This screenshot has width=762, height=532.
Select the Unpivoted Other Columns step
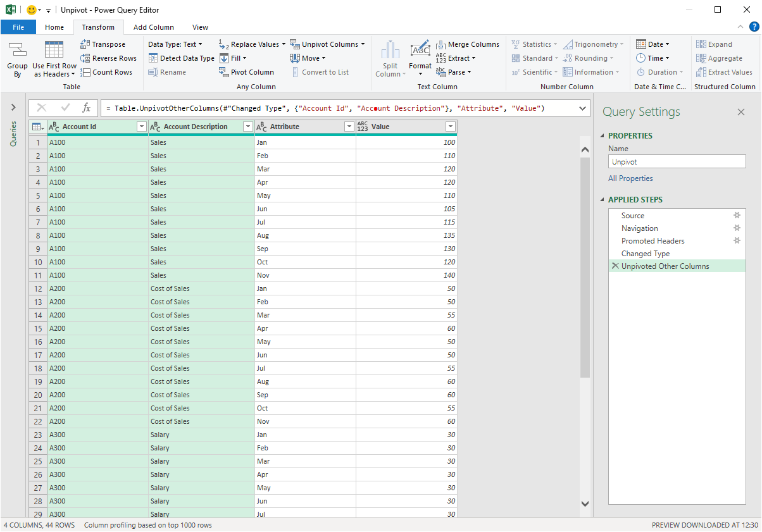677,266
